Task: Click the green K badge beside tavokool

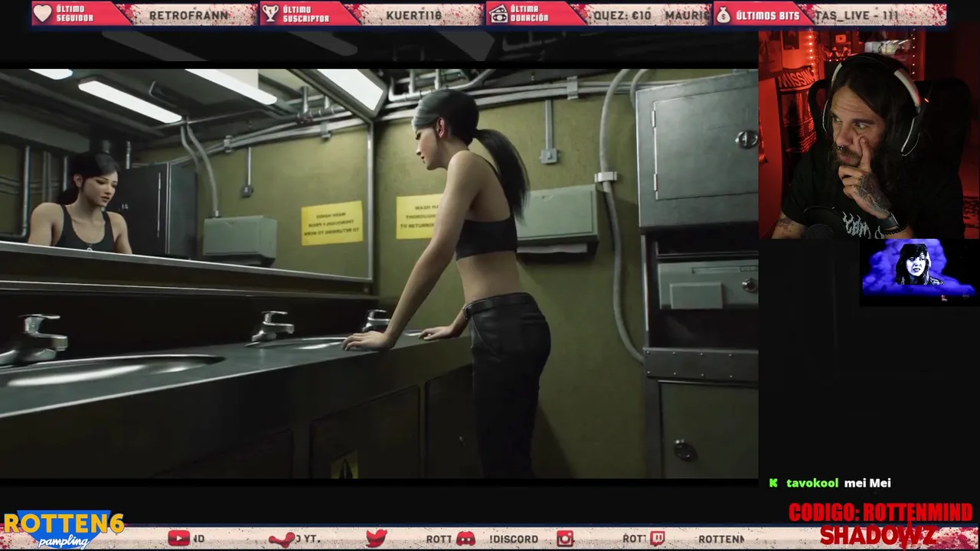Action: [773, 483]
